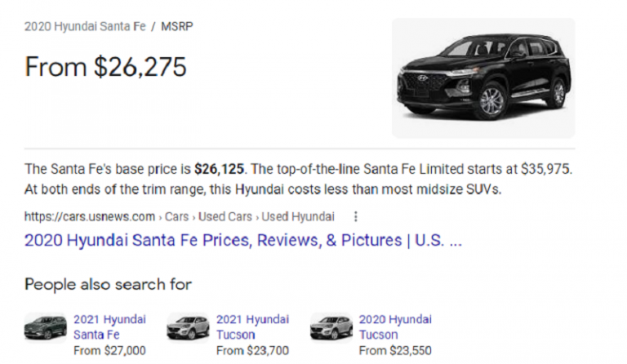Open the 2021 Hyundai Tucson link
Screen dimensions: 627x364
[x=252, y=326]
